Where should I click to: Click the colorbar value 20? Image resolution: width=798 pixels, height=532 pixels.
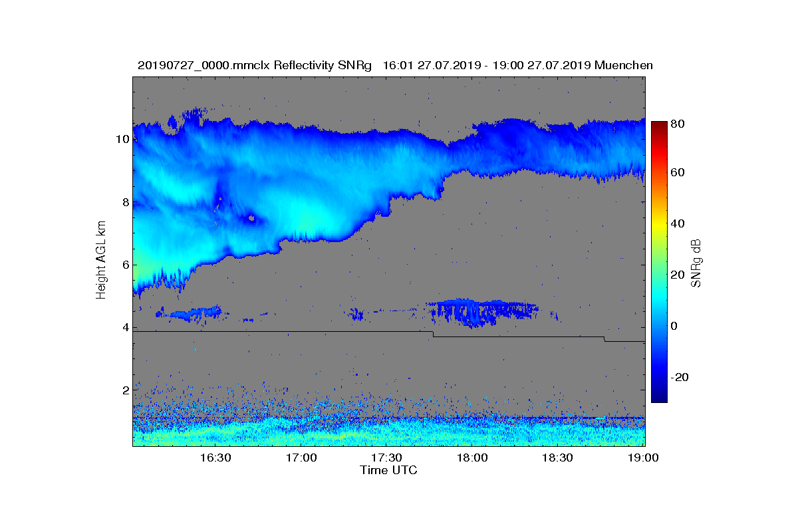678,275
